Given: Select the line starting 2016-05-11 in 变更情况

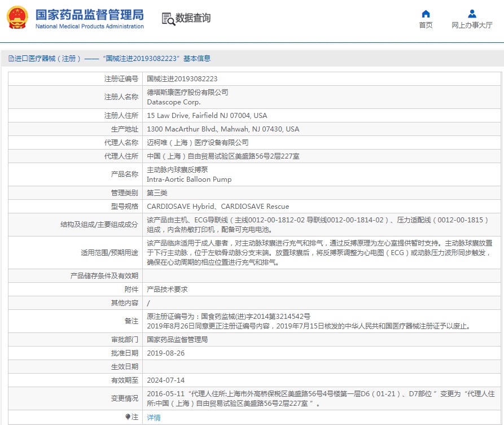Looking at the screenshot, I should (x=321, y=394).
